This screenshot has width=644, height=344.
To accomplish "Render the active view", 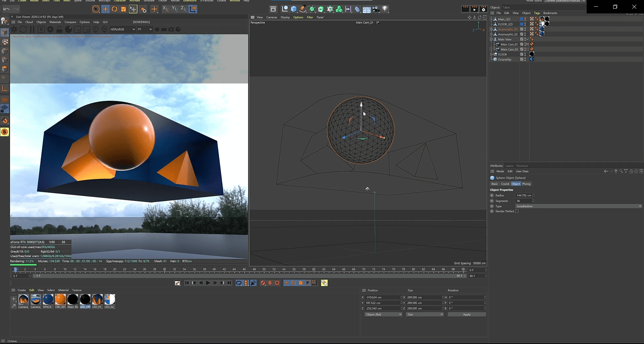I will 465,9.
